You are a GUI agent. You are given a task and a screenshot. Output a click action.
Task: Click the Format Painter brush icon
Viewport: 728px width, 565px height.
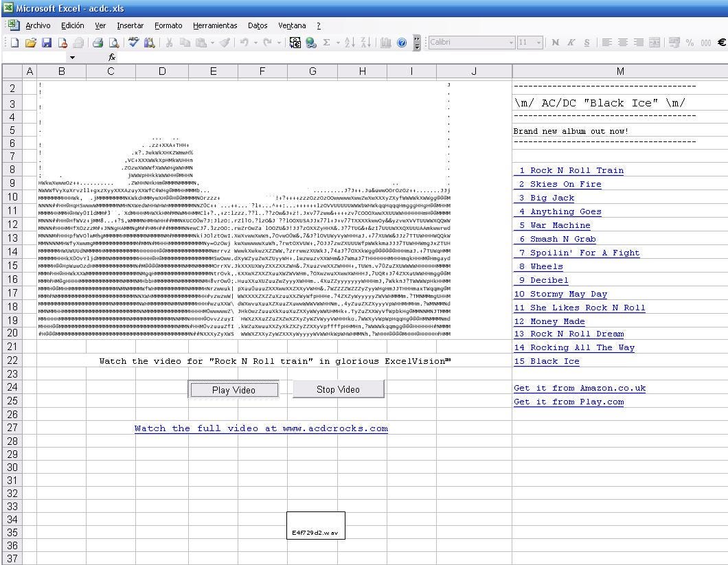pyautogui.click(x=225, y=43)
